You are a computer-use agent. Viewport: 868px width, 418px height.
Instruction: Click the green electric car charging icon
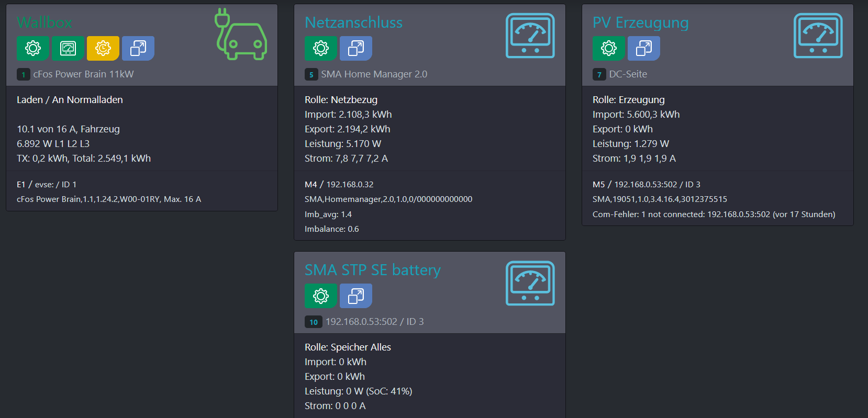[241, 34]
